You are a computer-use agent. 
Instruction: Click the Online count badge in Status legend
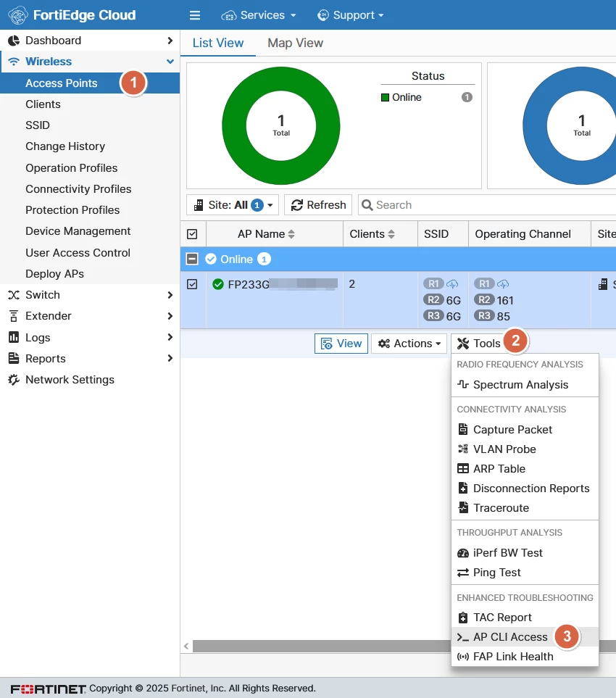[467, 97]
